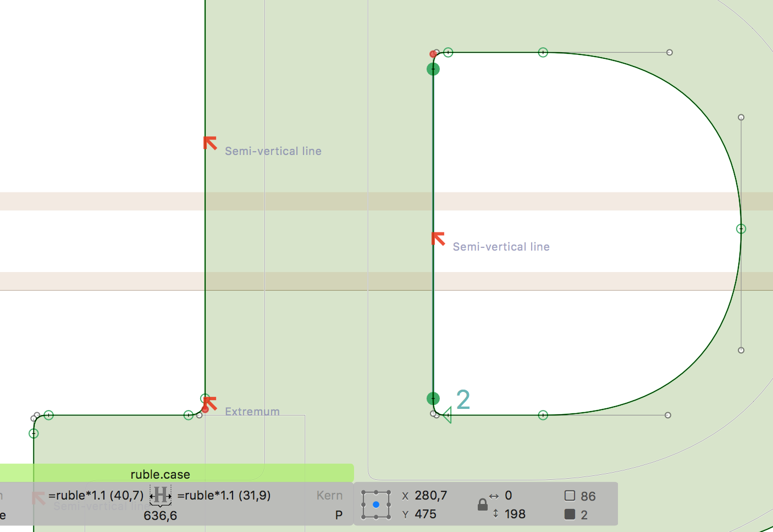Click the red warning arrow beside Extremum
Screen dimensions: 773x532
click(x=210, y=403)
